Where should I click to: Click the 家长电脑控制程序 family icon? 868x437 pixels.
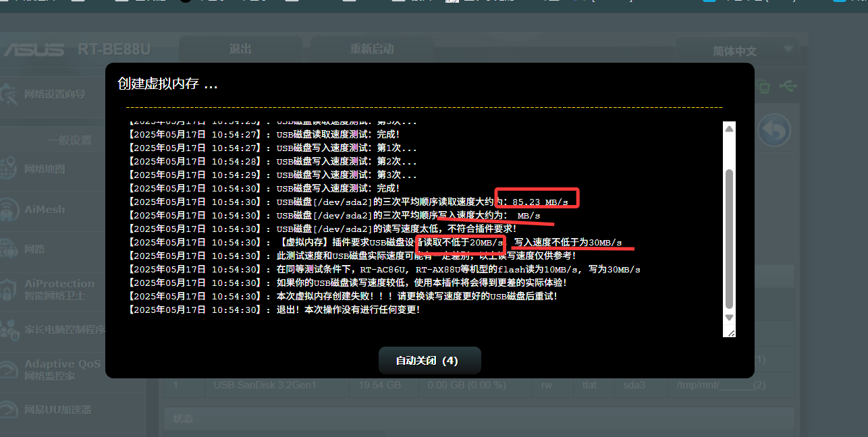[8, 330]
